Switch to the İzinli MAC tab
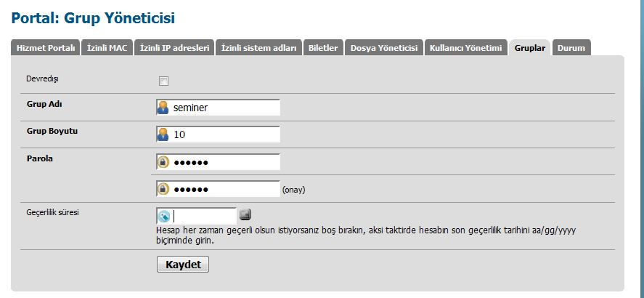The height and width of the screenshot is (298, 644). (x=107, y=47)
